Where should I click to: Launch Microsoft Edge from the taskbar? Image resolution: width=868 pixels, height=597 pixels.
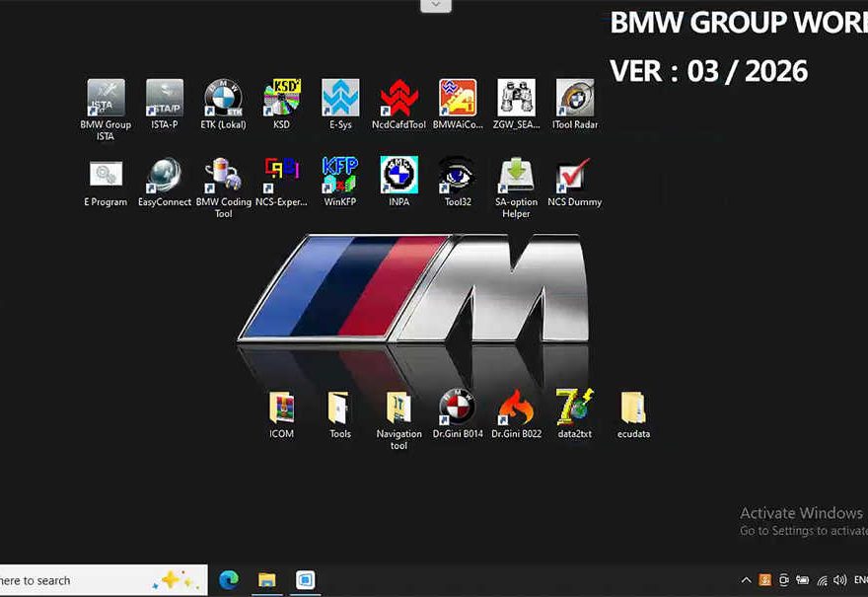229,580
